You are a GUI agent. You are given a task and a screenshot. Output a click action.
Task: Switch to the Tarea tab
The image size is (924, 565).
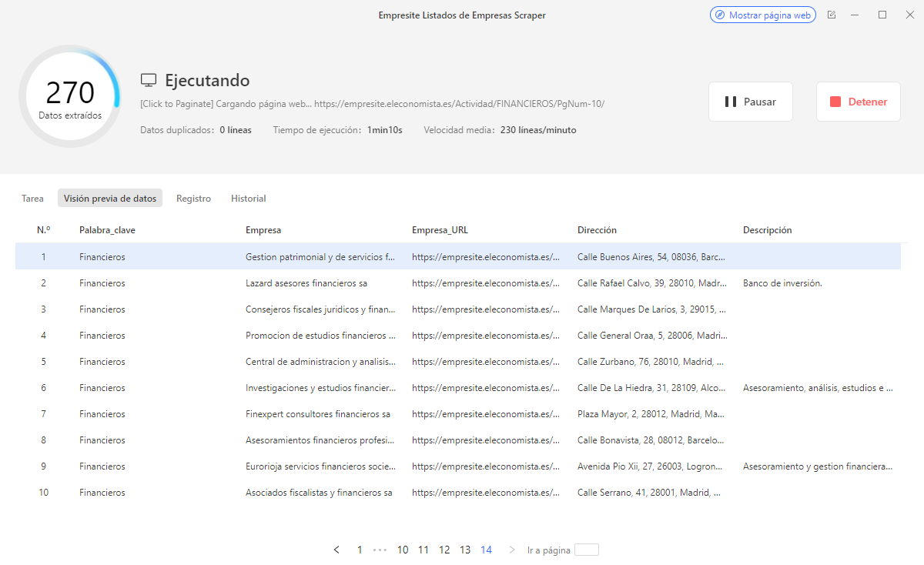[x=32, y=199]
